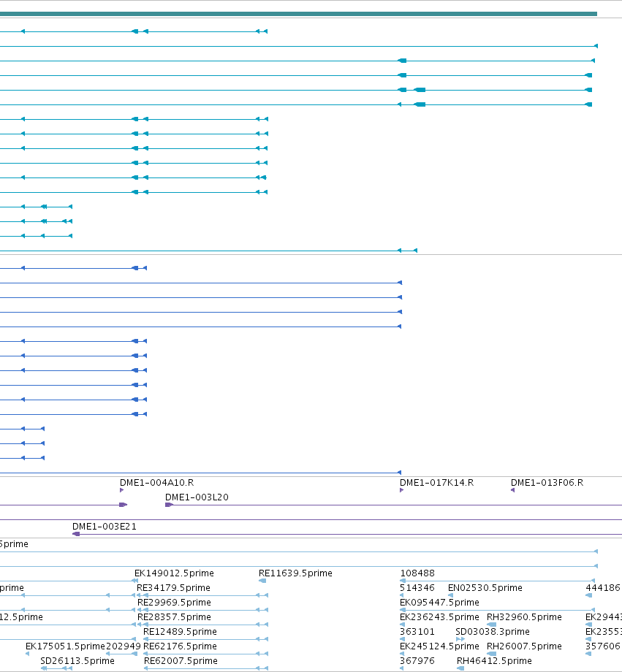Open the EK095447.5prime EST label
The height and width of the screenshot is (672, 622).
click(440, 602)
